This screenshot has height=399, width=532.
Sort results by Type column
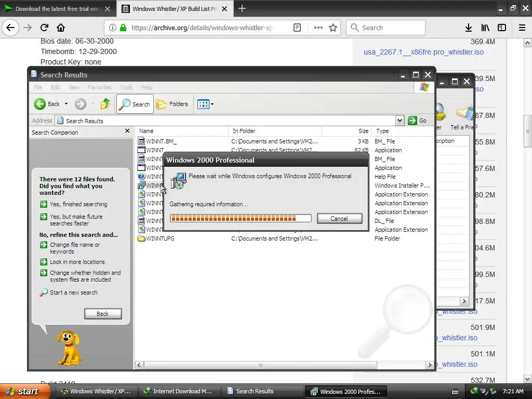pos(403,131)
